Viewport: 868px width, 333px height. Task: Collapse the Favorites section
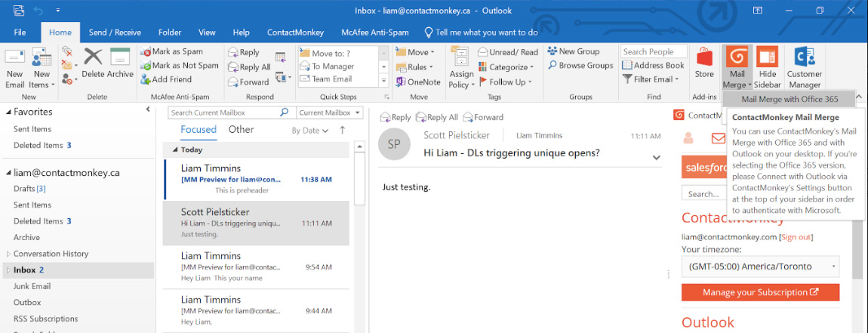click(x=8, y=112)
